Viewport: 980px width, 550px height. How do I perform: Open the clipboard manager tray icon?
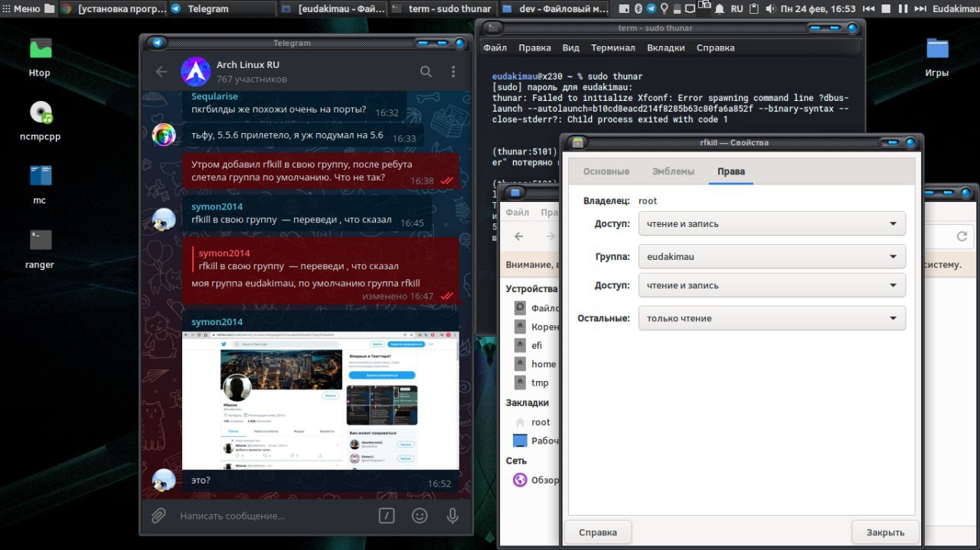(x=754, y=8)
